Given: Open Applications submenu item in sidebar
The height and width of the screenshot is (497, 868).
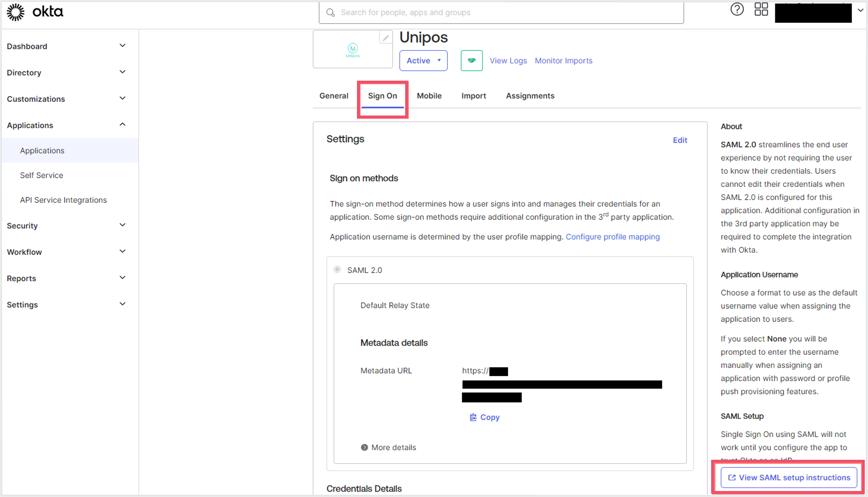Looking at the screenshot, I should (x=70, y=151).
